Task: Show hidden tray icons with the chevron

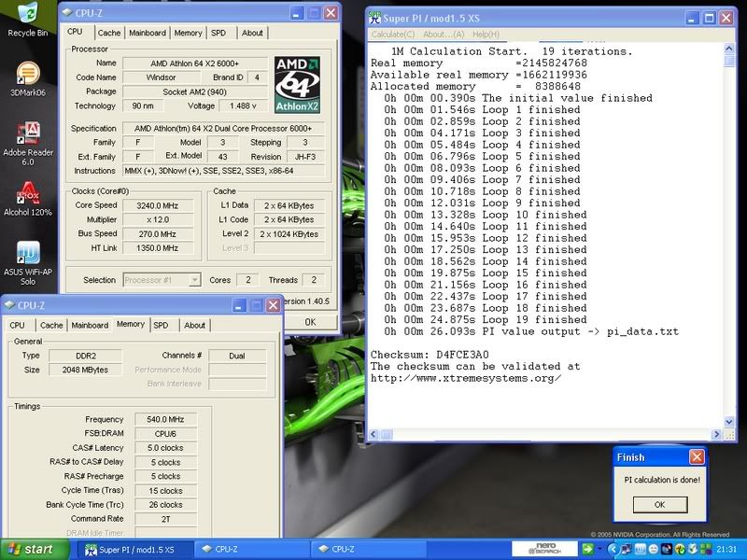Action: pyautogui.click(x=613, y=549)
